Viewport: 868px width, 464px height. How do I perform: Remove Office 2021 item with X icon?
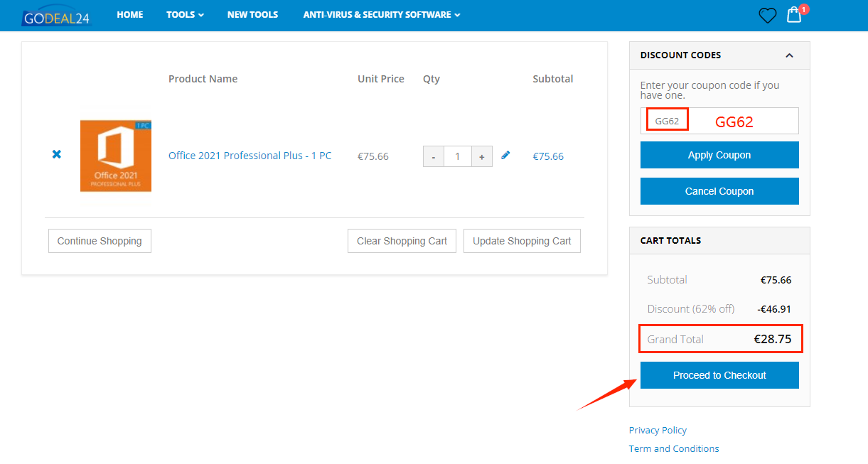point(57,154)
